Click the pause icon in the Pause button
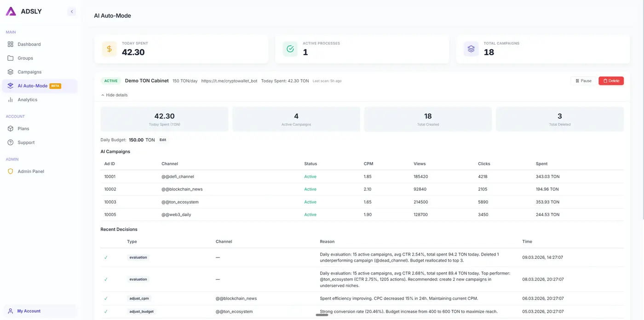Viewport: 644px width, 320px height. tap(578, 80)
